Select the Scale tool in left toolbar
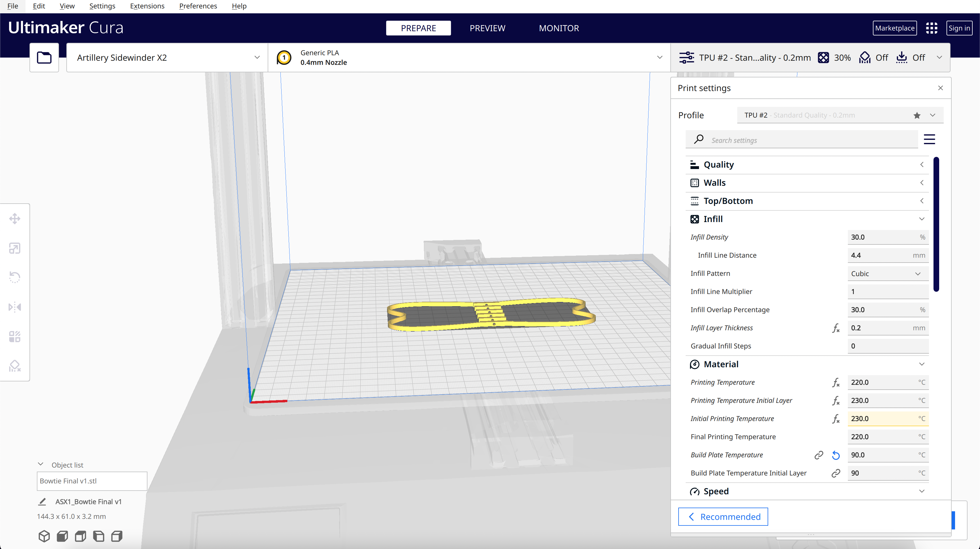The height and width of the screenshot is (549, 980). (15, 248)
